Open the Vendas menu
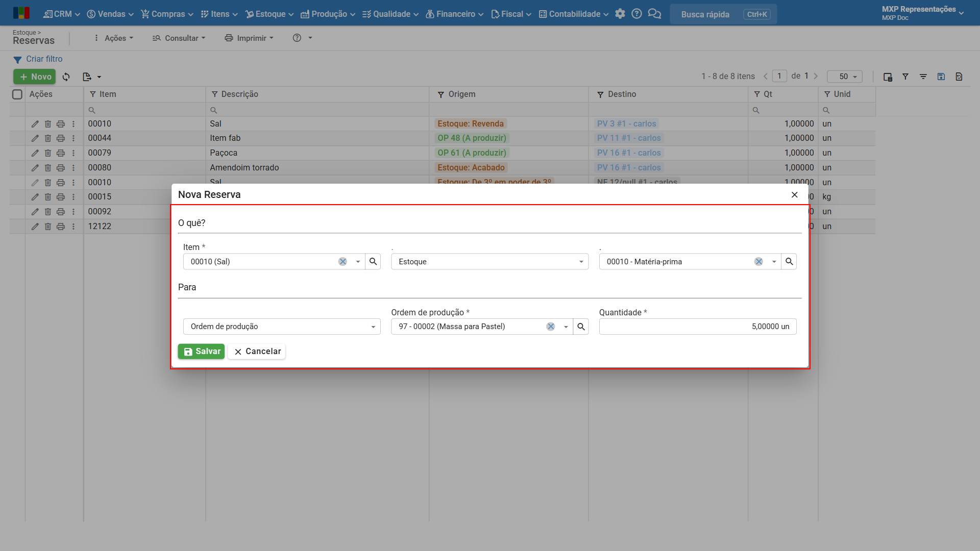 click(110, 14)
